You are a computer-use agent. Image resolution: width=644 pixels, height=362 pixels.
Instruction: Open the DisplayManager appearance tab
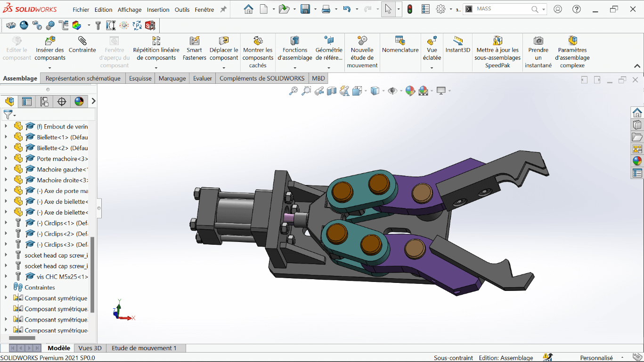click(x=79, y=101)
